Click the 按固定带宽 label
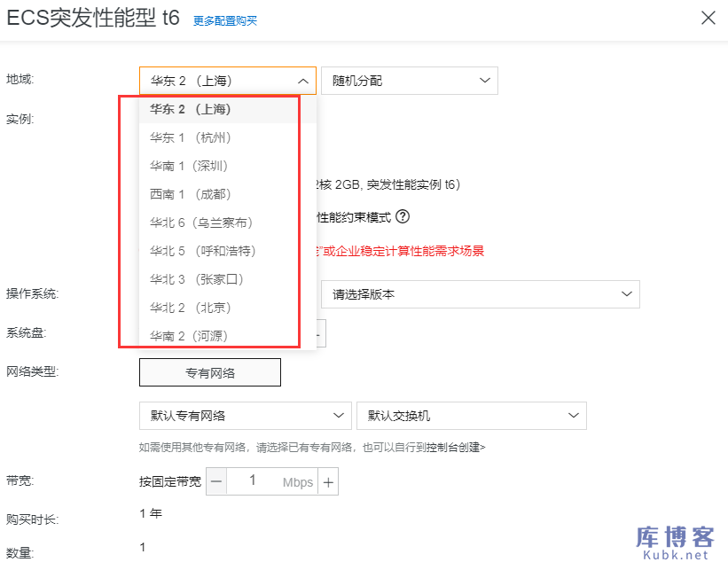Screen dimensions: 728x570 170,482
